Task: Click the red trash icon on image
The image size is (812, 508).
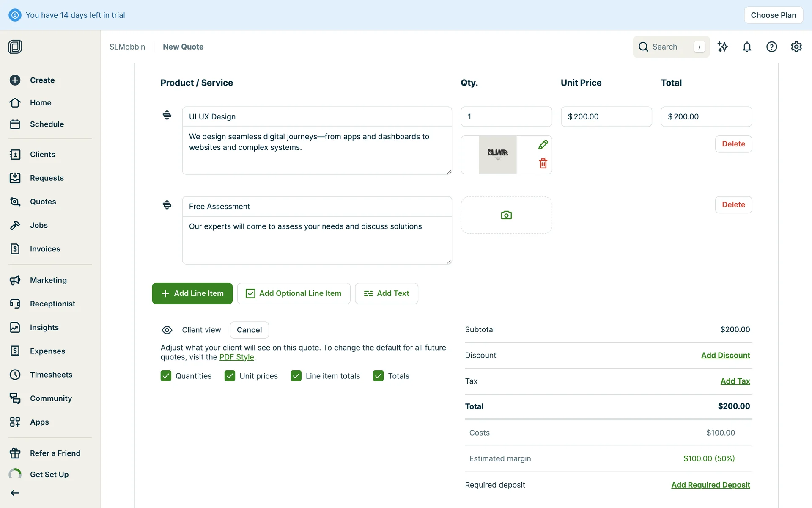Action: click(x=543, y=163)
